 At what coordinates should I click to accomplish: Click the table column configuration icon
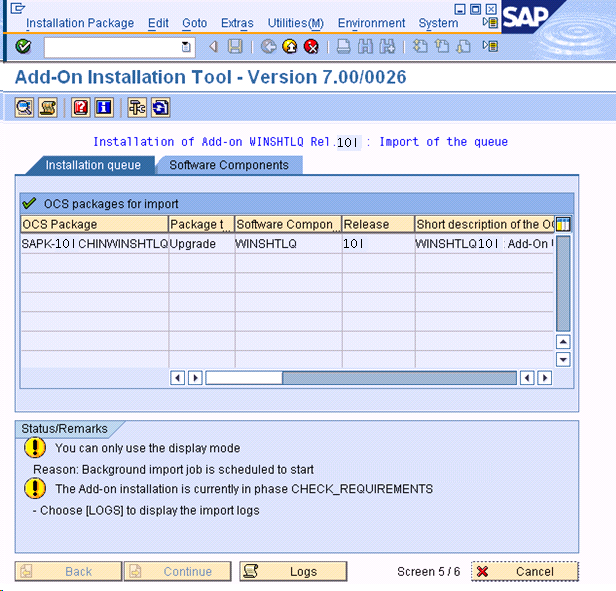(x=563, y=224)
